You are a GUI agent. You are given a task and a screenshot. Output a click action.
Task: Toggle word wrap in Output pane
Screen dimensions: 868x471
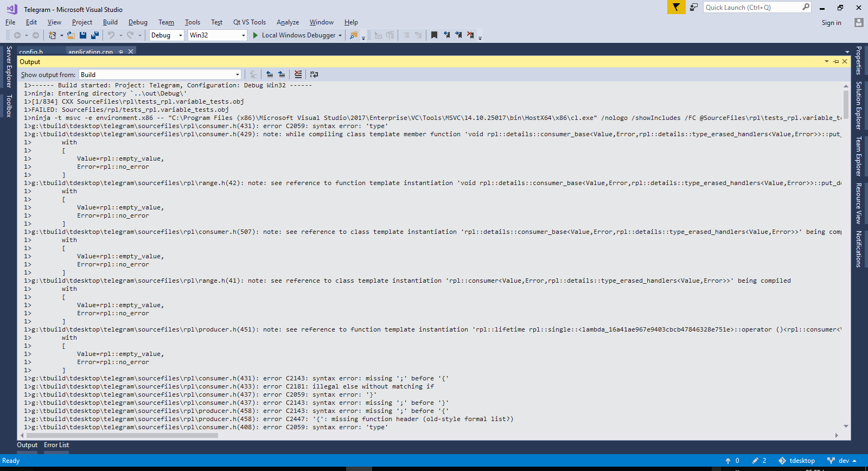coord(314,74)
